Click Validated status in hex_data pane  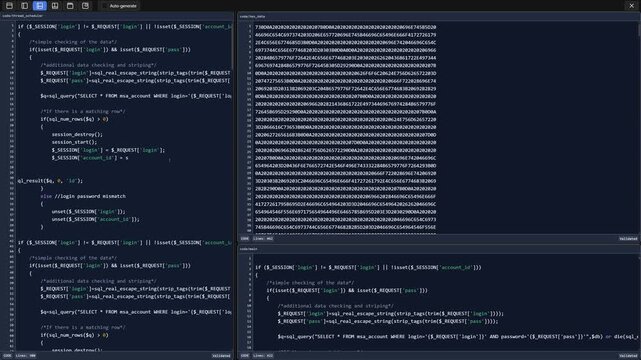tap(628, 239)
